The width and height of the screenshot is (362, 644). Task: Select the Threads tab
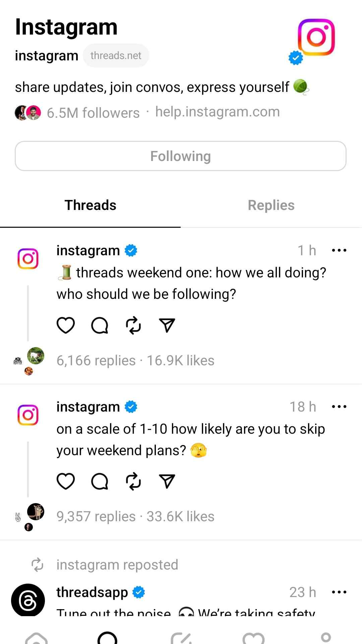(x=90, y=205)
